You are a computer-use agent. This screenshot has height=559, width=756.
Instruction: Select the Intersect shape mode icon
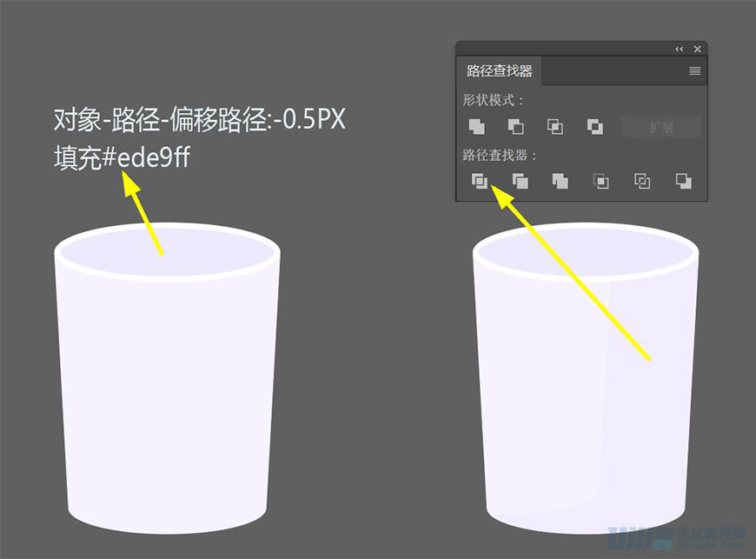coord(554,127)
